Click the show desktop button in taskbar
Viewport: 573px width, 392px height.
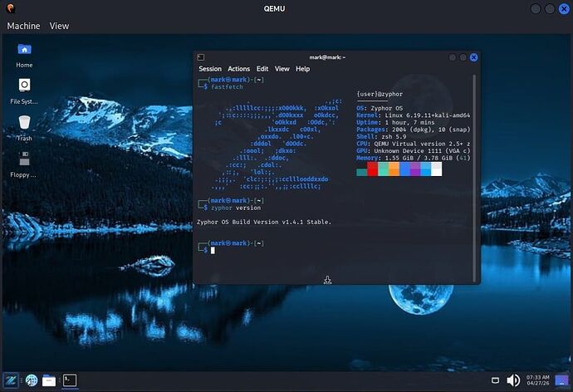(561, 380)
